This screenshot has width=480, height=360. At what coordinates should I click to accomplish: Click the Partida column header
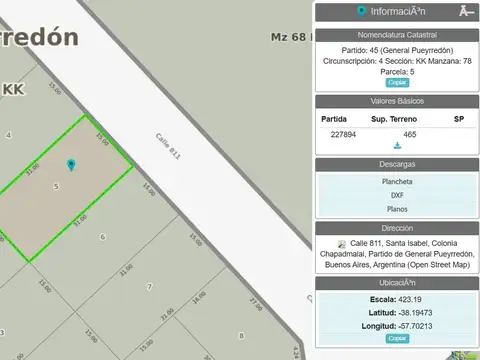(334, 119)
